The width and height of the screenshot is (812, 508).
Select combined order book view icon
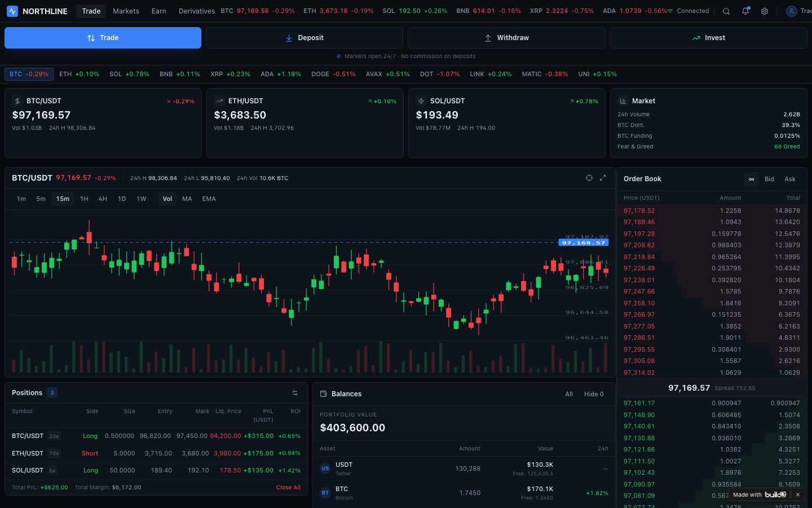click(751, 179)
